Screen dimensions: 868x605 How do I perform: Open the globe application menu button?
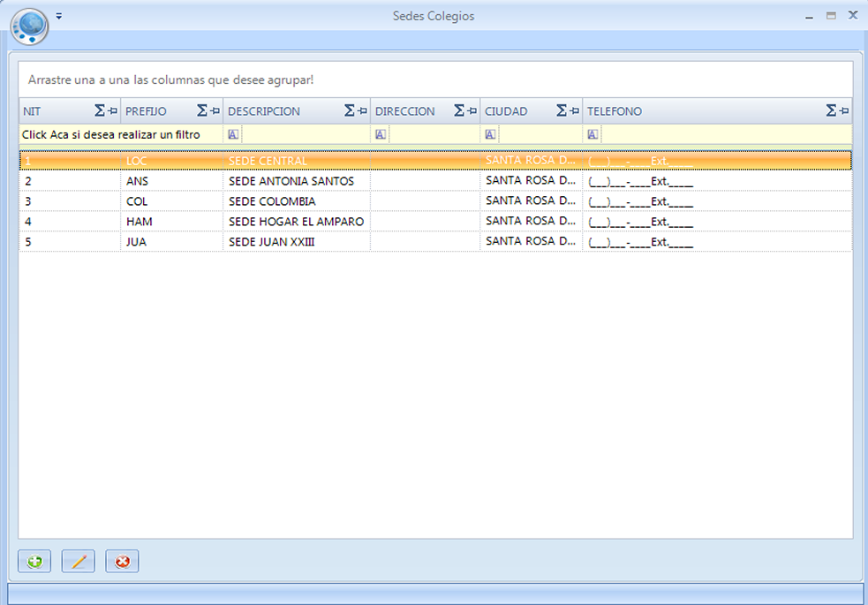(x=29, y=26)
